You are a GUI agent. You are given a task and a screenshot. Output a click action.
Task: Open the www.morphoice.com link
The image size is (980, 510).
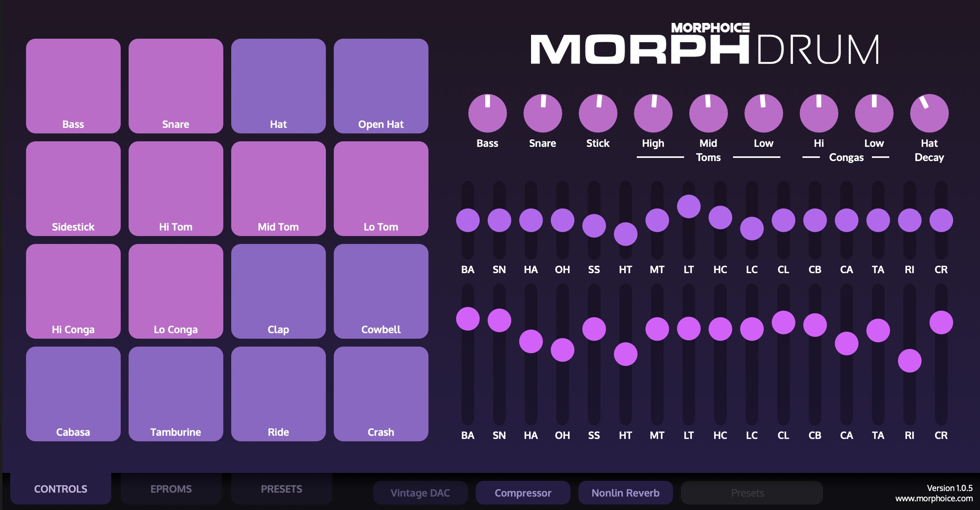point(933,499)
